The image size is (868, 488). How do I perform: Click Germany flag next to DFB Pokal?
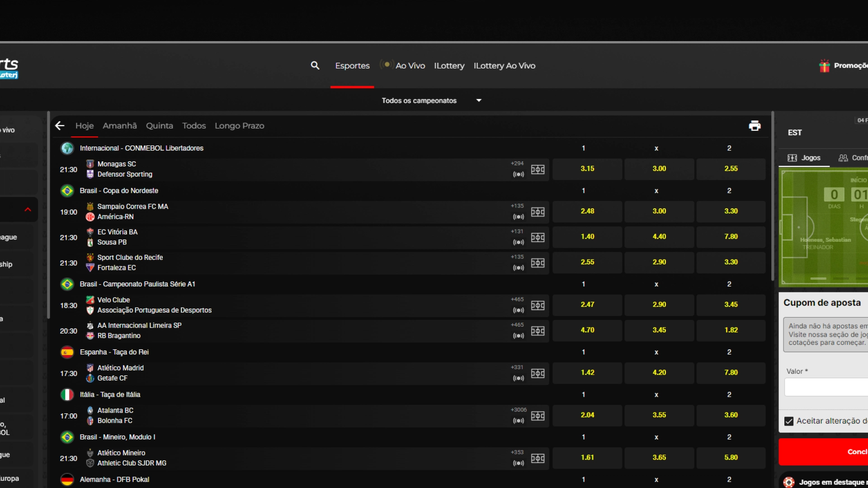(67, 479)
